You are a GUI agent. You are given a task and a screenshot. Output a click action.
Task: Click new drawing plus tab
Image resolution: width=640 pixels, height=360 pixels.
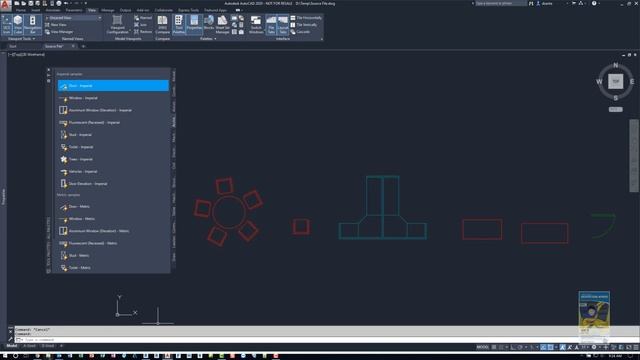point(83,47)
